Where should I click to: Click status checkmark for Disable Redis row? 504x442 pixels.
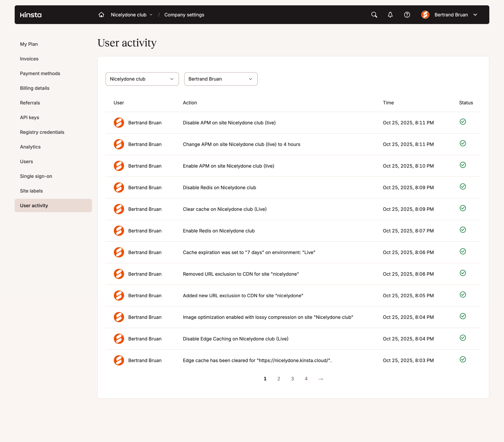463,186
